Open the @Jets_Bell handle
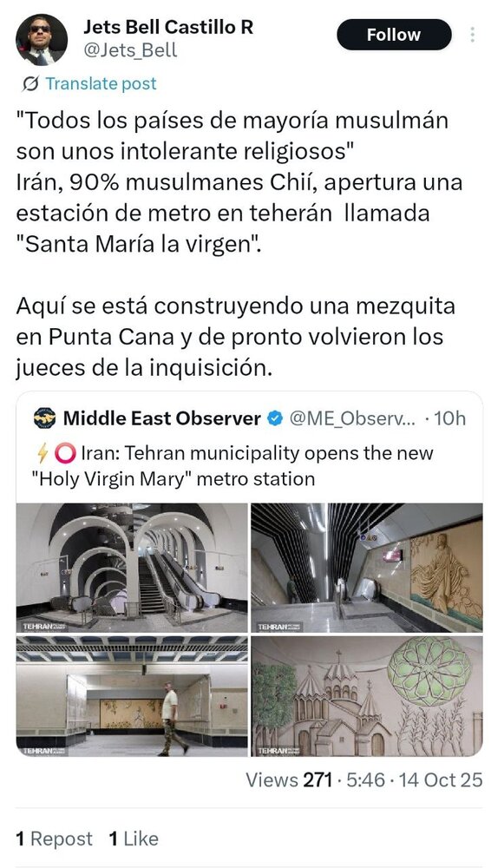Screen dimensions: 491x868 coord(130,50)
